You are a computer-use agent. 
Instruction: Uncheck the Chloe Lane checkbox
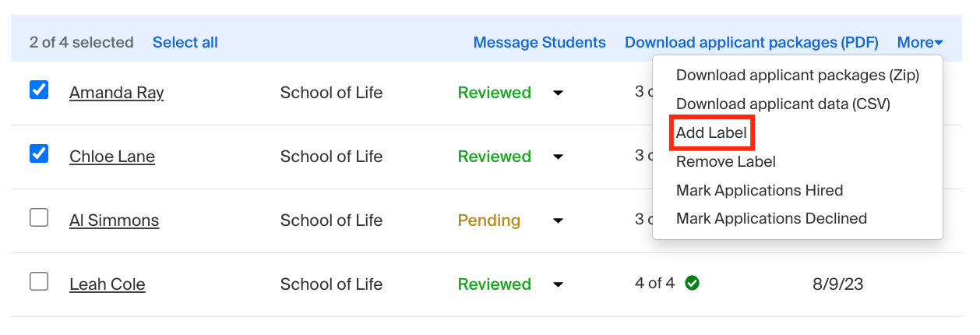point(39,154)
